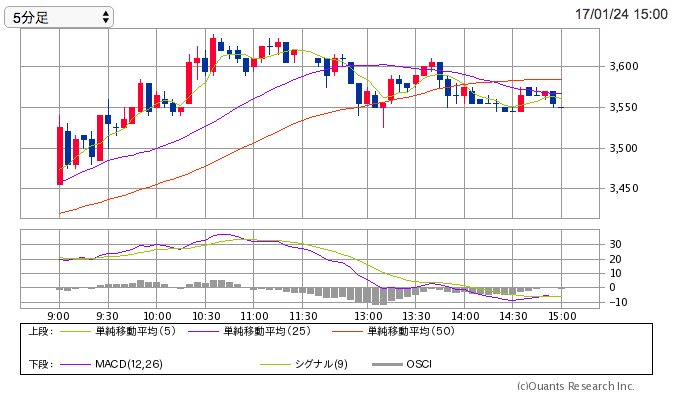Click the 14:00 time axis label
Image resolution: width=675 pixels, height=402 pixels.
[x=465, y=316]
